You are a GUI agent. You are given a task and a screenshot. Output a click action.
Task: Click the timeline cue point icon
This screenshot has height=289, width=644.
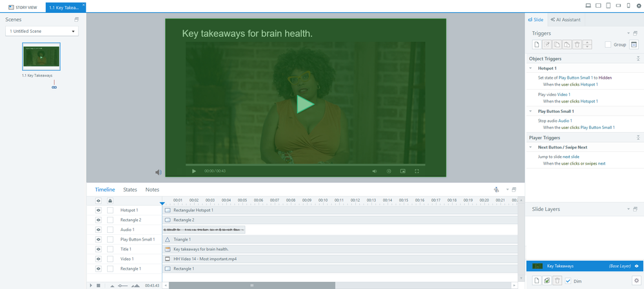pyautogui.click(x=496, y=190)
